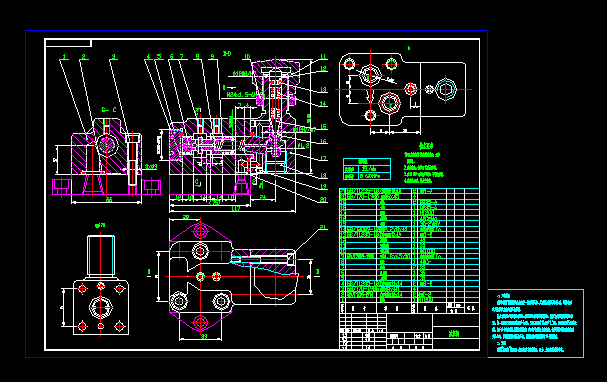
Task: Select the green technical requirements text
Action: (x=424, y=163)
